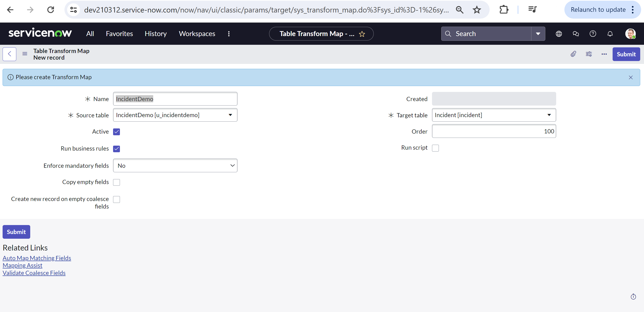Favorite the Table Transform Map star icon
Image resolution: width=644 pixels, height=312 pixels.
pyautogui.click(x=362, y=34)
